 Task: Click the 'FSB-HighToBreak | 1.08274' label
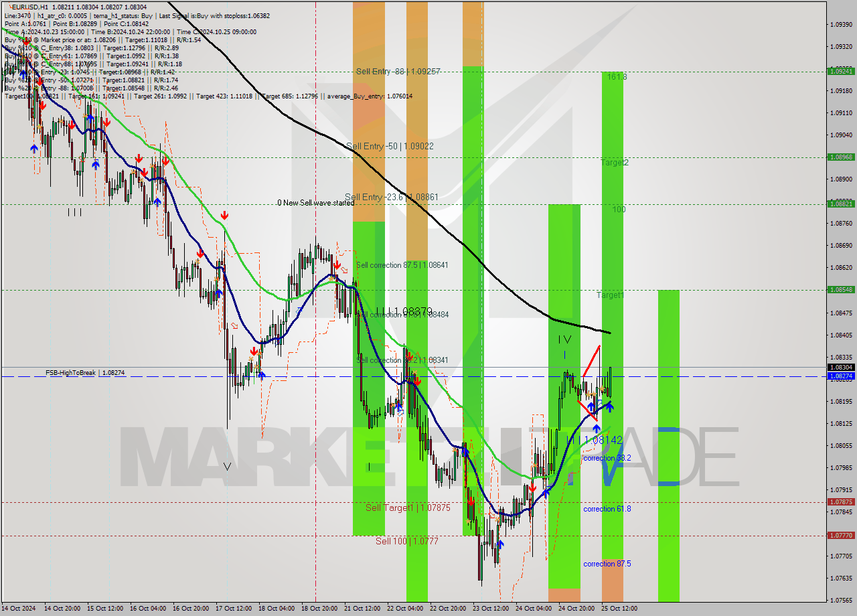tap(85, 372)
